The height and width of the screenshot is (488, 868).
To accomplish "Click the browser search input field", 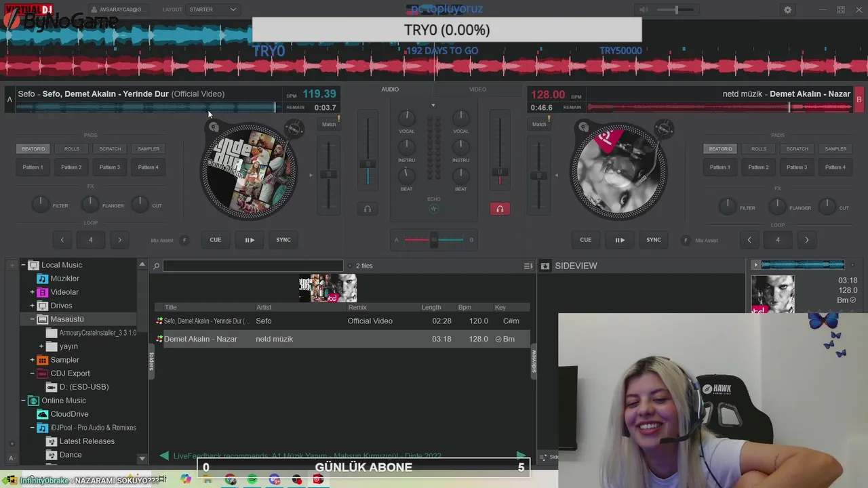I will pyautogui.click(x=253, y=266).
